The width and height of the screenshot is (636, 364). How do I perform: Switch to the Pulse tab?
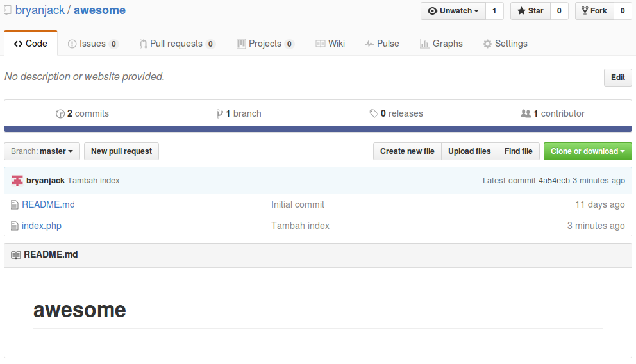tap(382, 44)
